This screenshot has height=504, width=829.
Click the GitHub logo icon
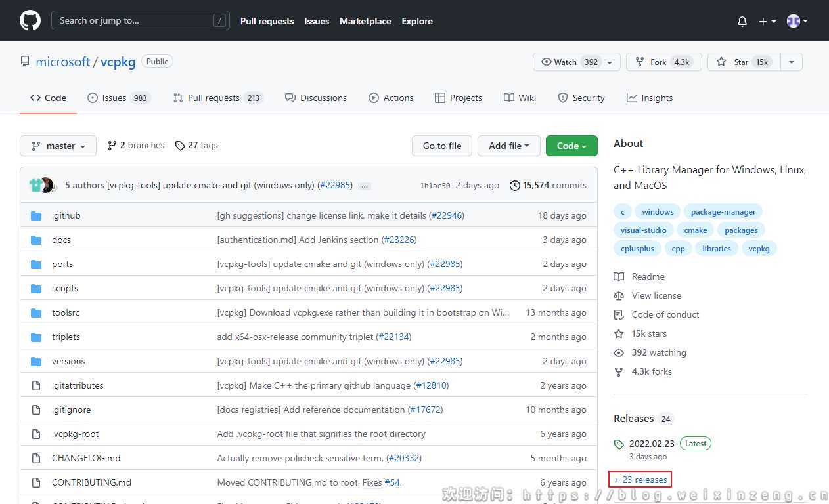point(30,20)
